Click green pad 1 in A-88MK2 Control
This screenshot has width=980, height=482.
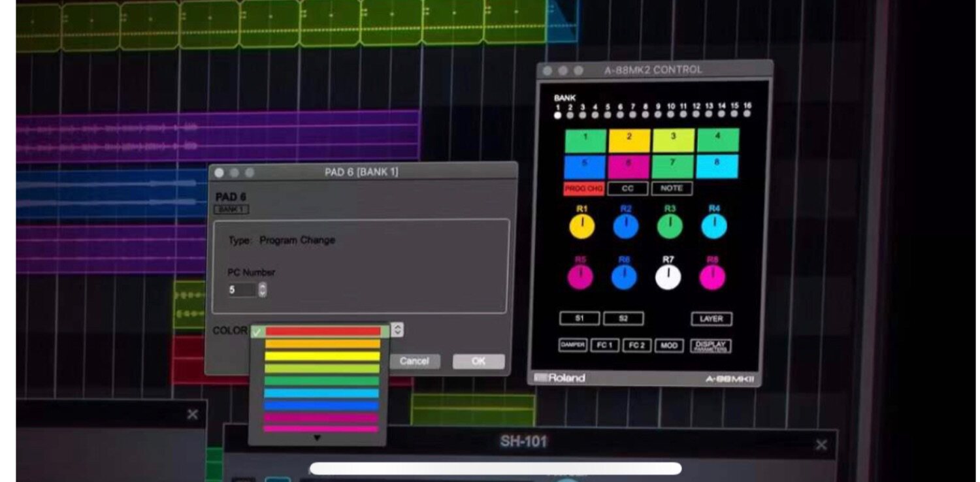click(585, 140)
